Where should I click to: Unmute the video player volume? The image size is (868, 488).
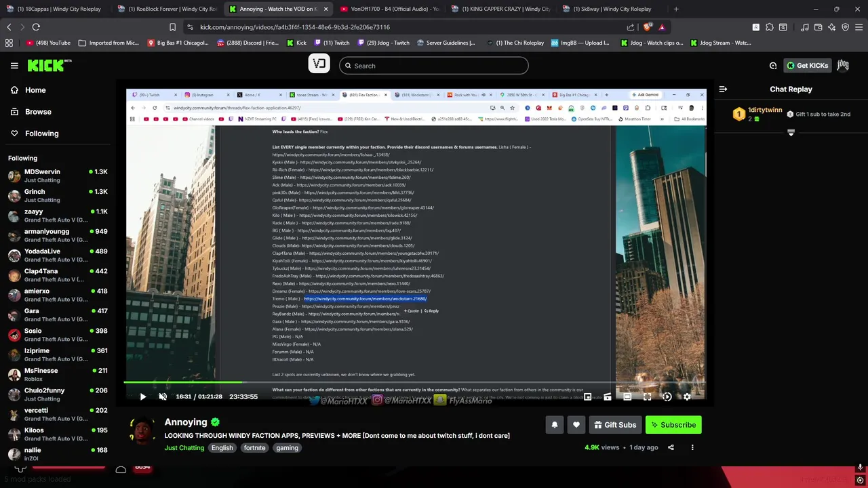163,396
